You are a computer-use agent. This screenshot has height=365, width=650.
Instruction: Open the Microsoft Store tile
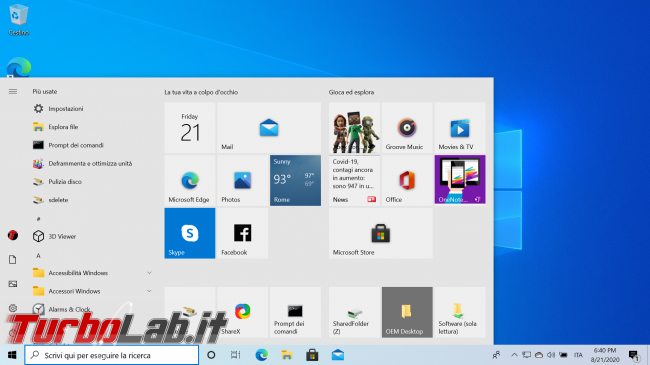381,233
